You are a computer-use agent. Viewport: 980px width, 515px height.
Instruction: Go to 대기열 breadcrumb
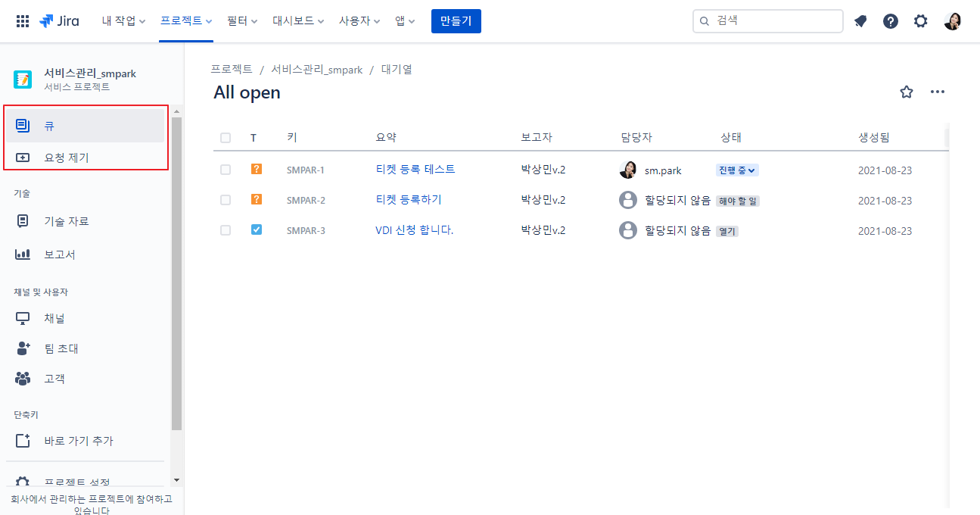[397, 69]
